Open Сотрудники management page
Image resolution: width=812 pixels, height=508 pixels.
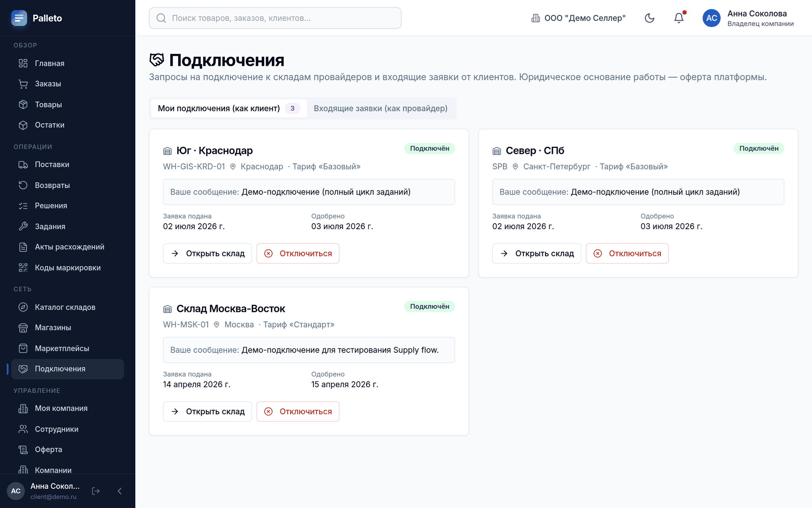click(x=68, y=429)
